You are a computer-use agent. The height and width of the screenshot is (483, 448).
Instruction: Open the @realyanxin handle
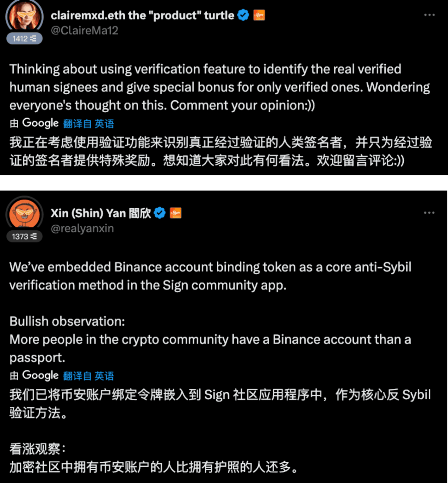coord(82,229)
